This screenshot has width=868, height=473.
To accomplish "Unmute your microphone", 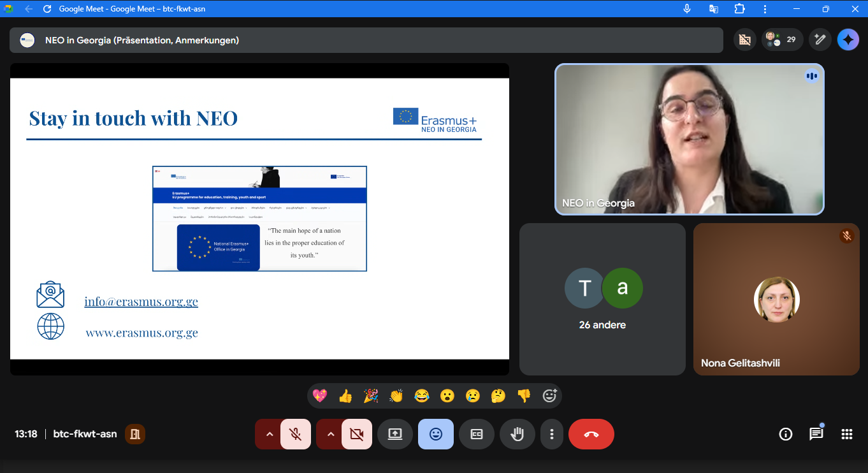I will click(x=296, y=434).
